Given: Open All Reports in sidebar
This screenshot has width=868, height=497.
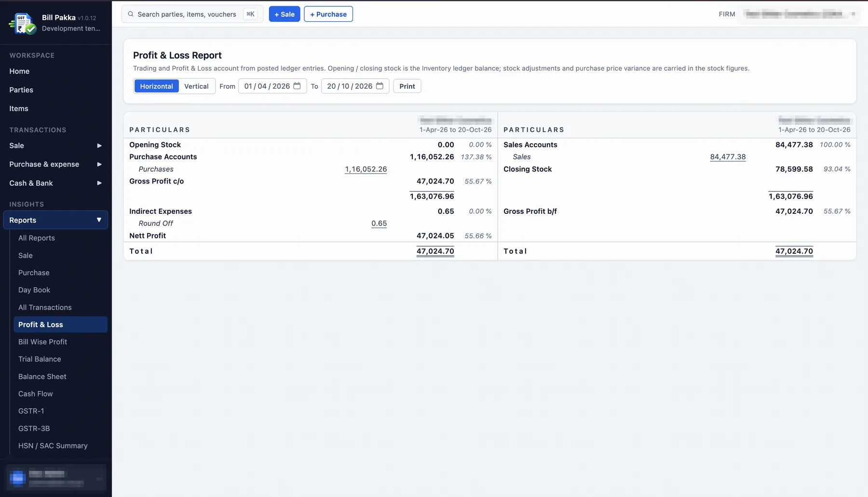Looking at the screenshot, I should coord(60,238).
